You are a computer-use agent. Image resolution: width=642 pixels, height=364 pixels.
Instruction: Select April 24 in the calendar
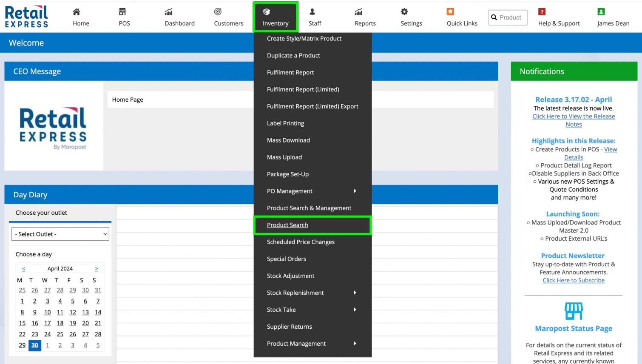coord(47,334)
